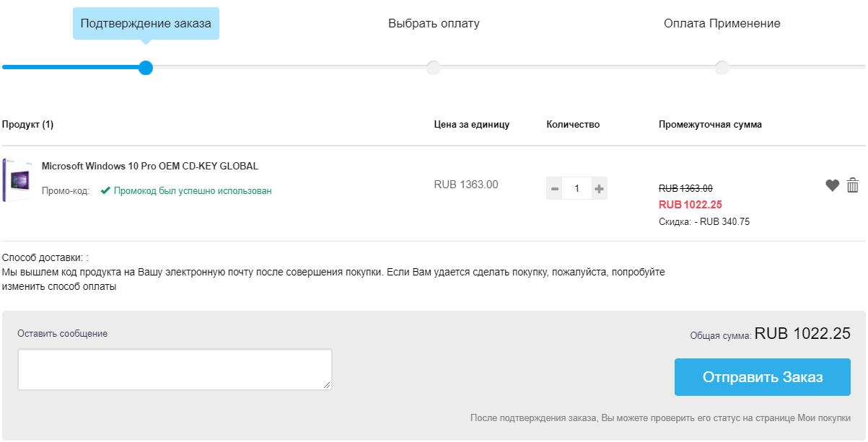Click the Мои покупки status note

click(x=660, y=418)
